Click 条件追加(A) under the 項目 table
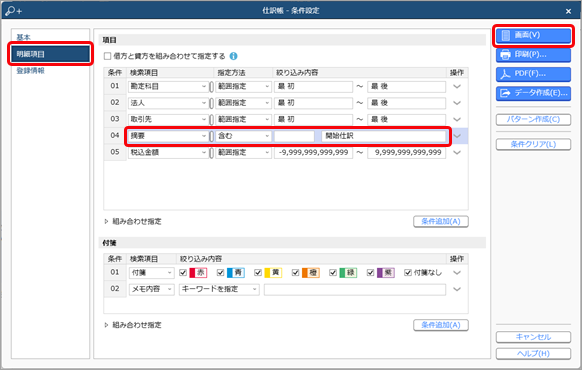This screenshot has height=370, width=582. pos(441,222)
